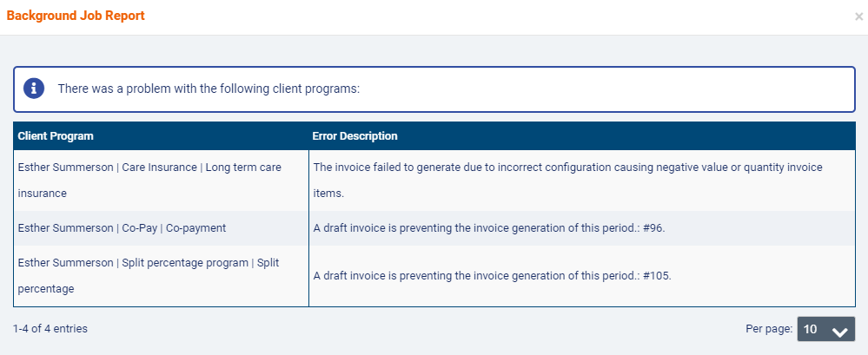This screenshot has width=868, height=355.
Task: Close the Background Job Report dialog
Action: click(858, 16)
